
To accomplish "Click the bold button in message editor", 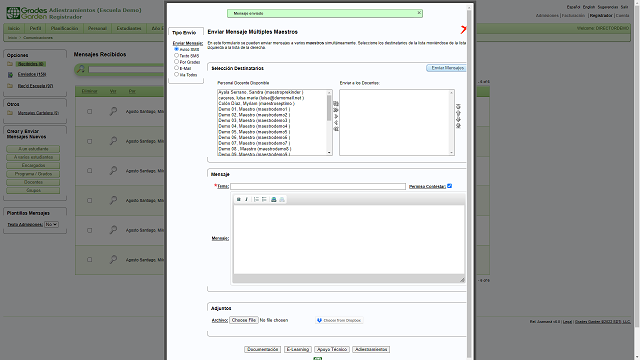I will click(x=239, y=199).
